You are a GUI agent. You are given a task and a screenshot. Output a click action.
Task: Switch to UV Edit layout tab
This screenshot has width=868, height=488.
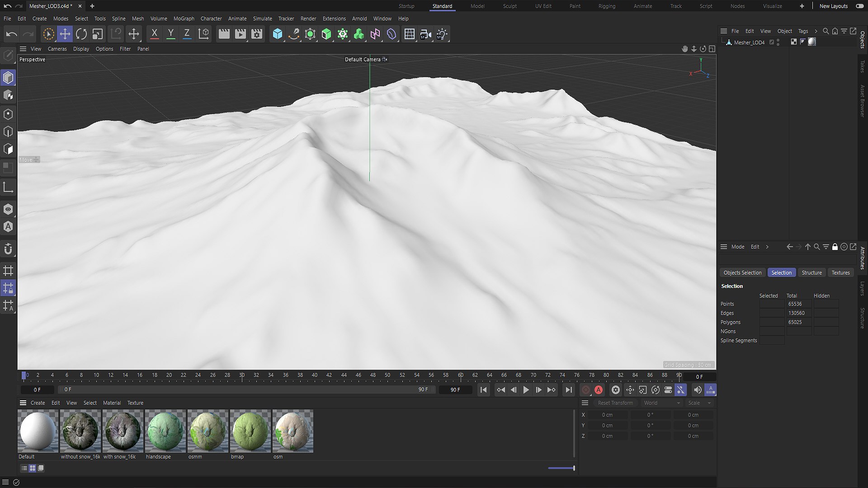coord(543,6)
